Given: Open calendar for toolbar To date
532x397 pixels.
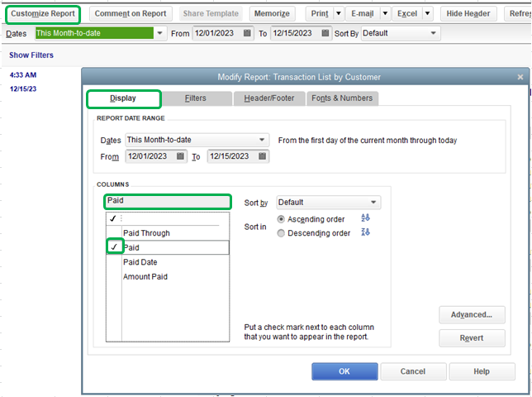Looking at the screenshot, I should click(325, 33).
